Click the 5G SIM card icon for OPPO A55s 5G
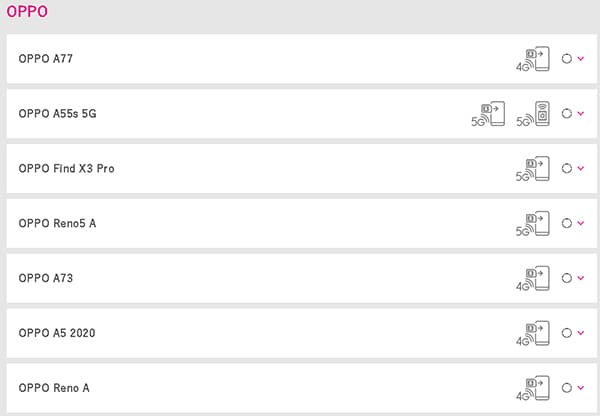 [x=488, y=114]
